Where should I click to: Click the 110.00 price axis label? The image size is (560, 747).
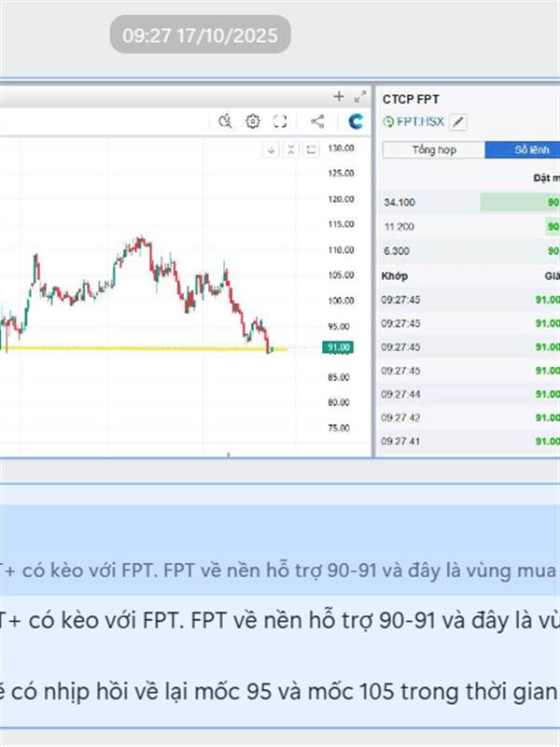[x=341, y=249]
